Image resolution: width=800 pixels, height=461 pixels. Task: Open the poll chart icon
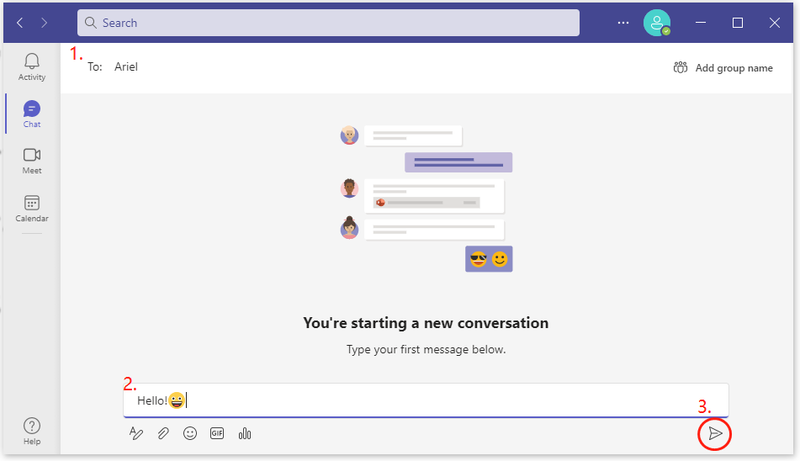(244, 433)
